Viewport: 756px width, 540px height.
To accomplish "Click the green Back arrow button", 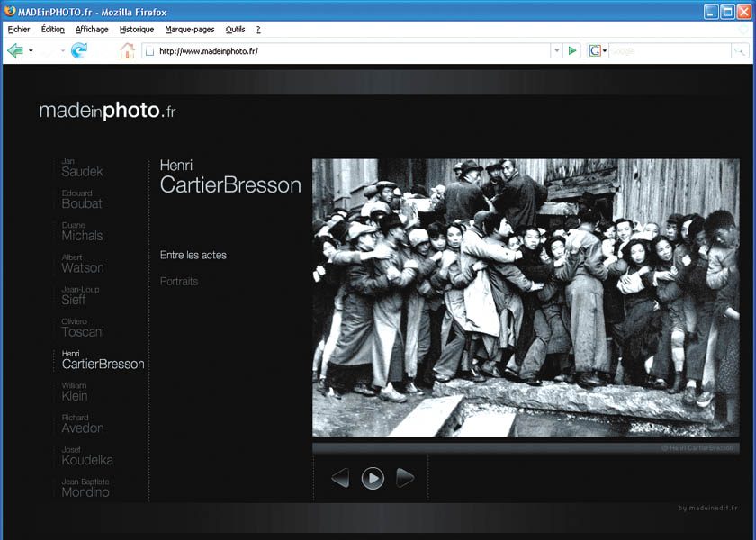I will tap(15, 50).
